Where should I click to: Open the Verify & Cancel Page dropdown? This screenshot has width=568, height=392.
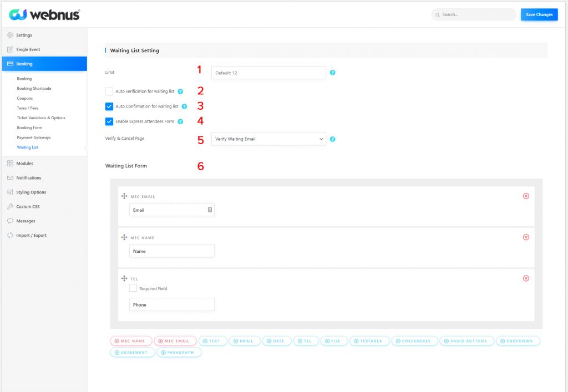coord(268,139)
